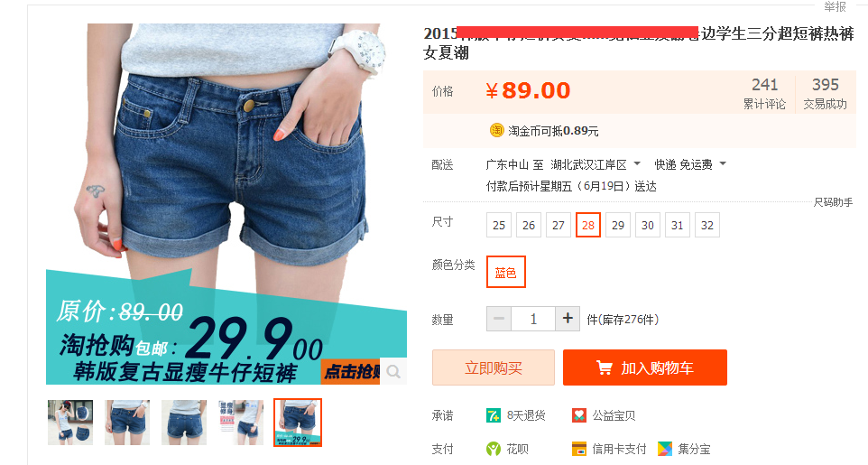Select size 25
The height and width of the screenshot is (465, 868).
pos(499,225)
